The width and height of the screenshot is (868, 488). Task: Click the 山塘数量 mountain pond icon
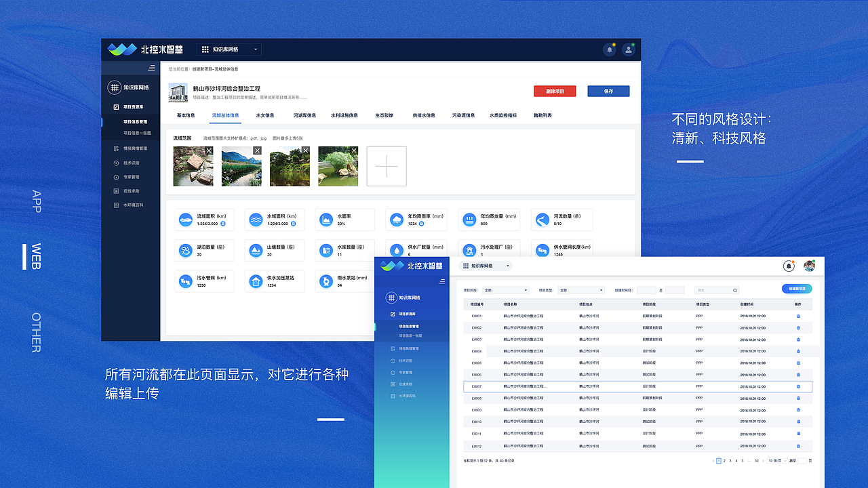tap(256, 251)
